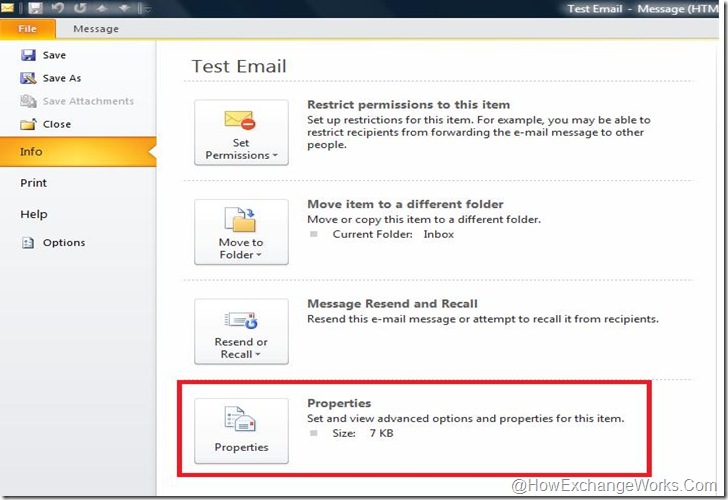
Task: Open the Set Permissions dropdown button
Action: click(241, 132)
